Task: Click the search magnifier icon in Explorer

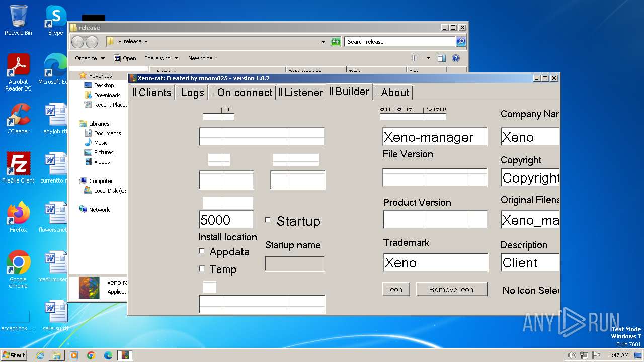Action: [x=460, y=42]
